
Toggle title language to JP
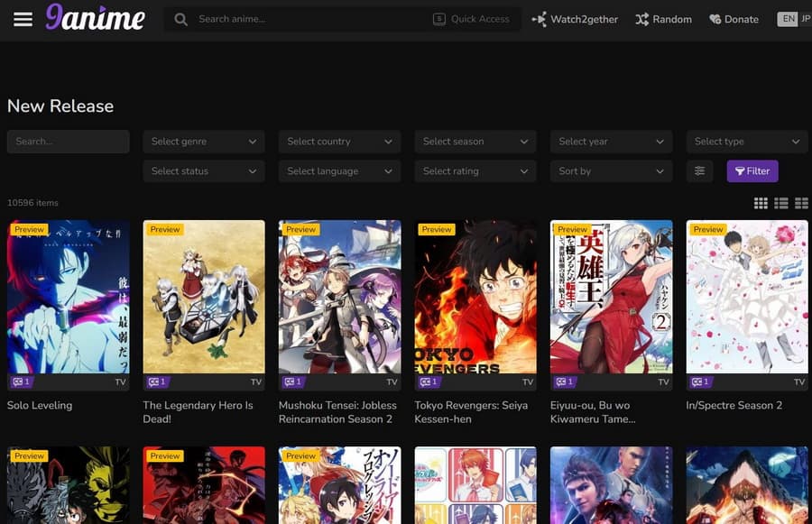pos(805,19)
